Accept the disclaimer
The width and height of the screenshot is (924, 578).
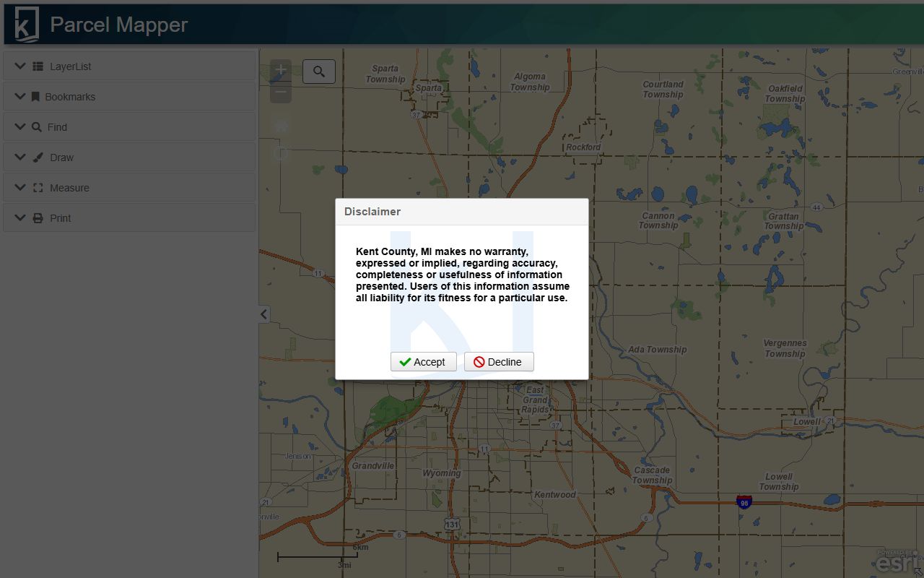424,362
